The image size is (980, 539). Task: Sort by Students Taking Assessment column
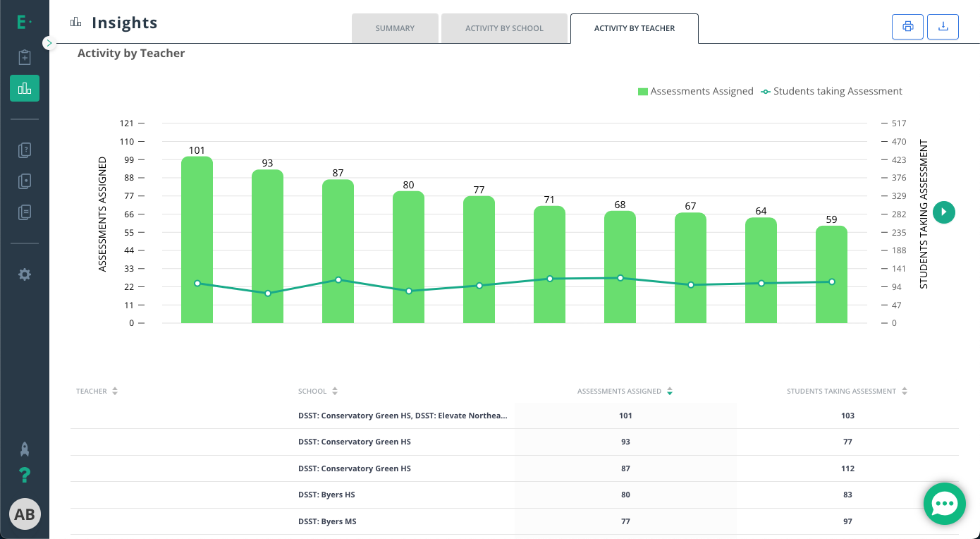click(847, 391)
